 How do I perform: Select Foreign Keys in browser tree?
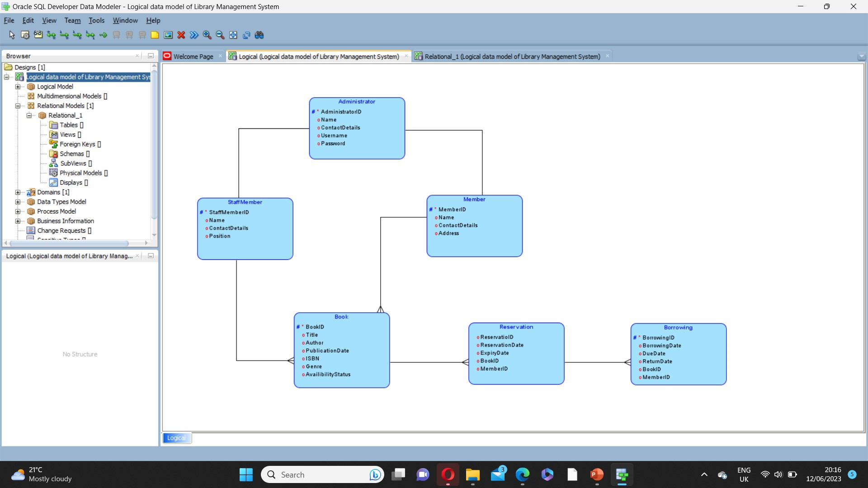tap(77, 144)
